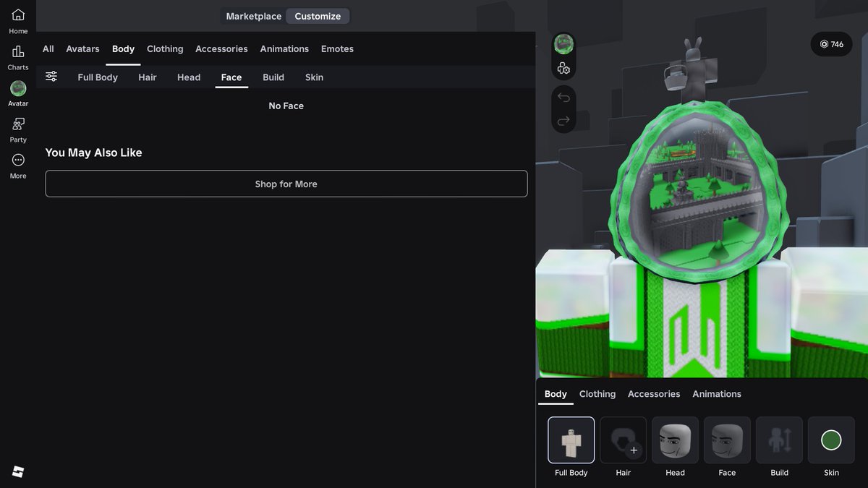
Task: Open the Hair subcategory tab
Action: (148, 77)
